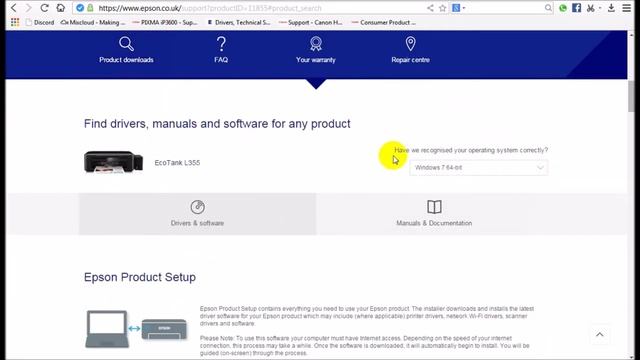The image size is (640, 360).
Task: Go forward with the browser forward arrow
Action: pos(28,8)
